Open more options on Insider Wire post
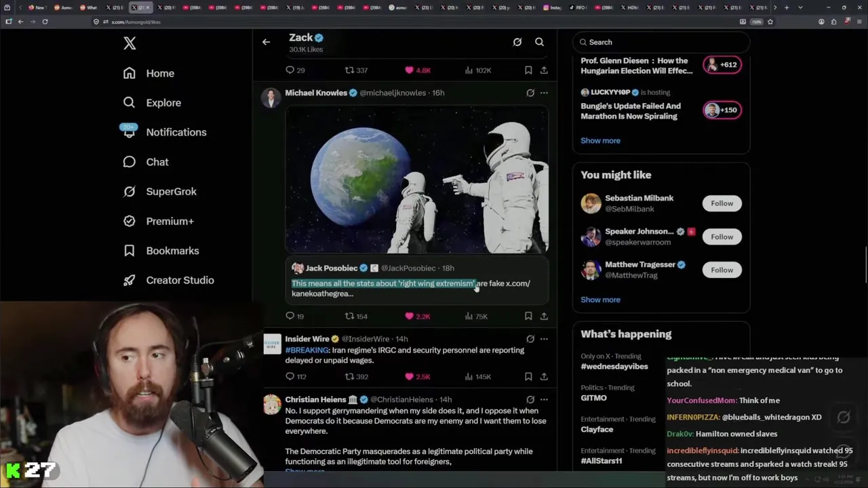This screenshot has width=868, height=488. [x=544, y=339]
